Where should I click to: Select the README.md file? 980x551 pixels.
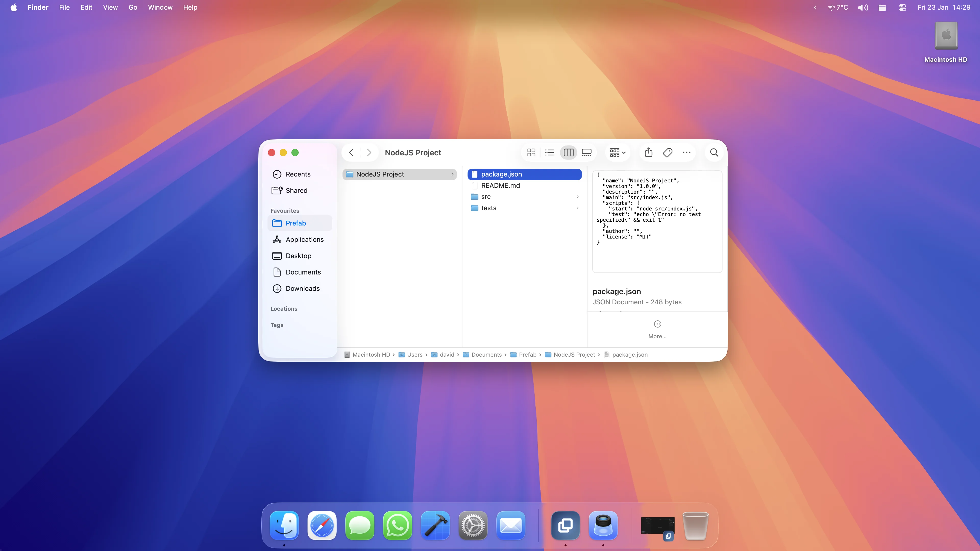pos(500,185)
